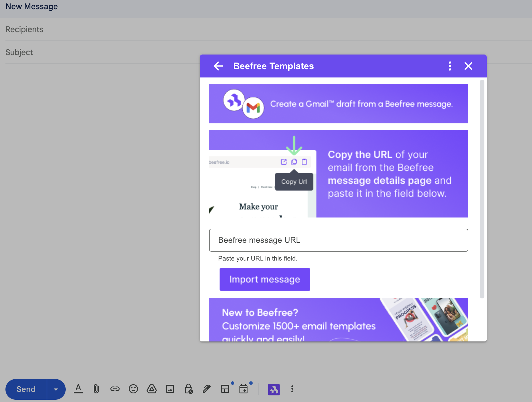The width and height of the screenshot is (532, 402).
Task: Click the Copy the URL instruction image
Action: point(338,174)
